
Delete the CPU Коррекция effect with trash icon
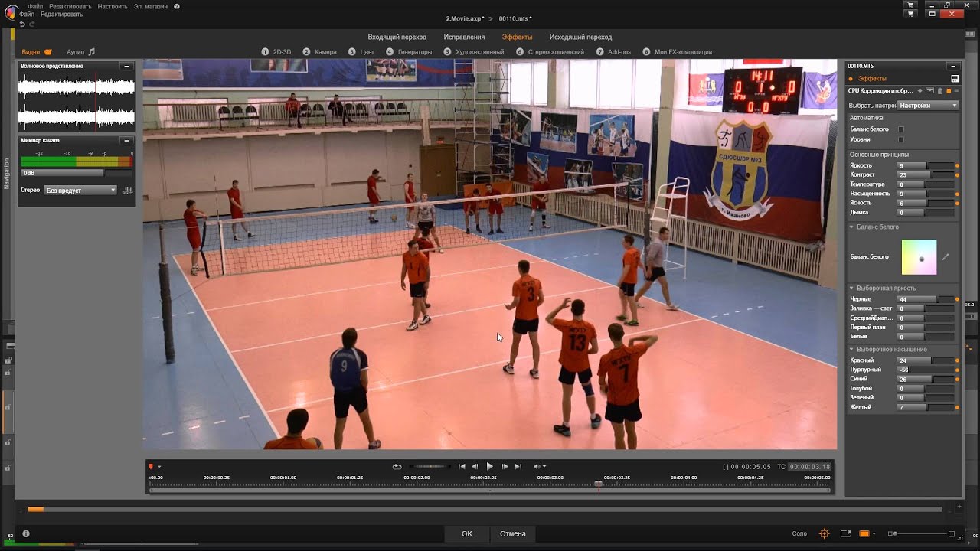(939, 91)
